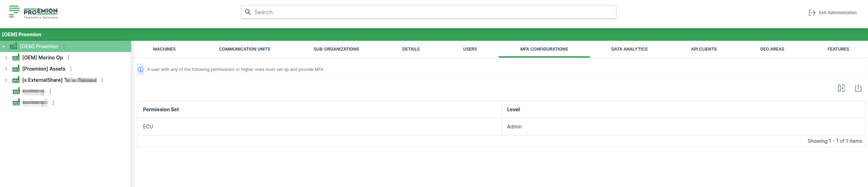Click the export icon above table
Image resolution: width=868 pixels, height=187 pixels.
857,88
